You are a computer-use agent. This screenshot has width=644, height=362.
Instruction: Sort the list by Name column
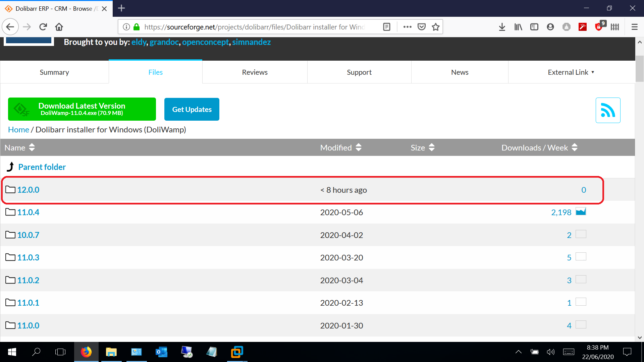(x=19, y=147)
